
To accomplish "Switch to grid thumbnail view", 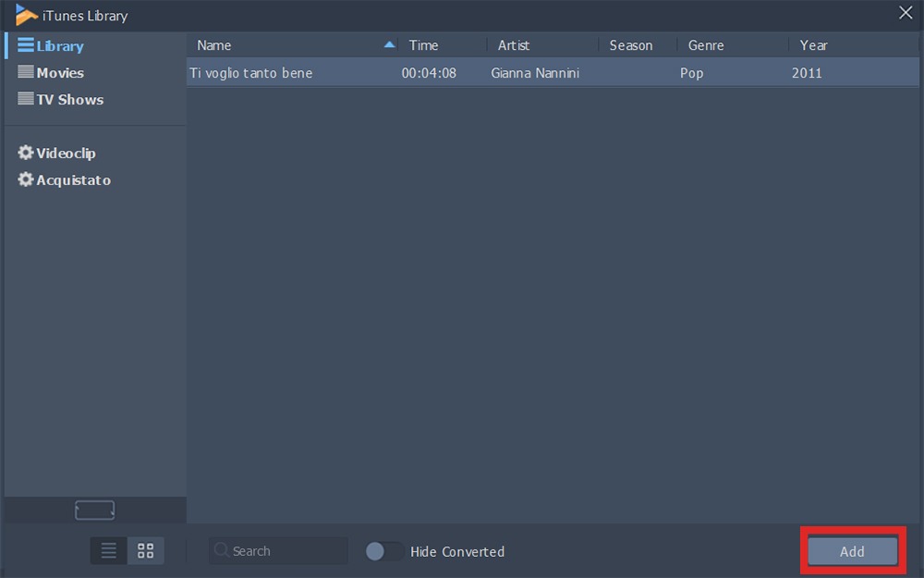I will 146,551.
